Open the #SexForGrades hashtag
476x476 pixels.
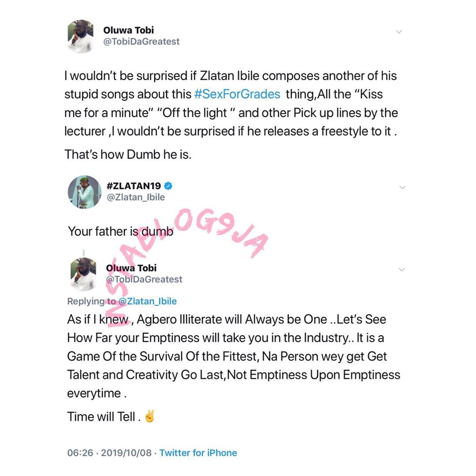(237, 94)
